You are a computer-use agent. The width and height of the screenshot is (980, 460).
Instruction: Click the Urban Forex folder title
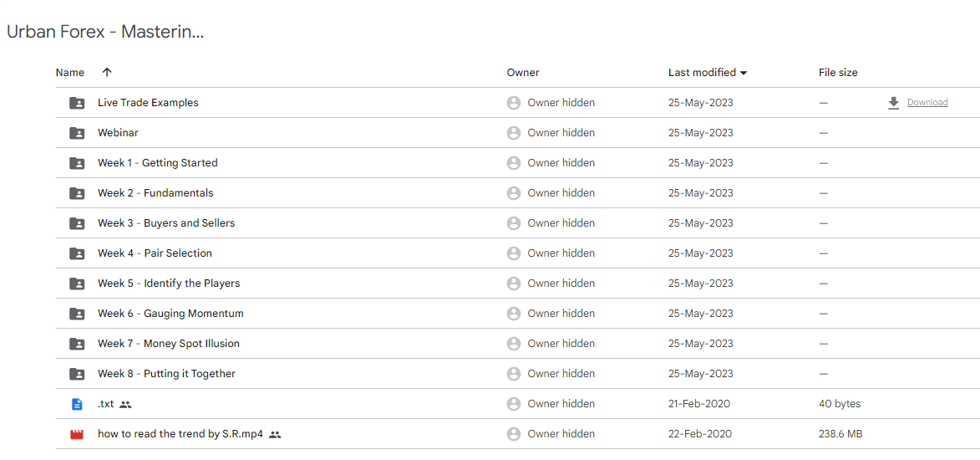[x=105, y=32]
